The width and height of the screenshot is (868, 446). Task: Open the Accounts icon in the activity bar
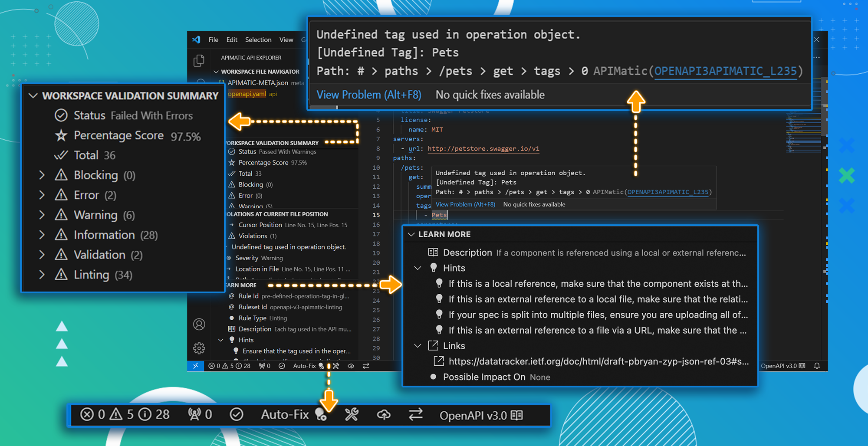(199, 324)
